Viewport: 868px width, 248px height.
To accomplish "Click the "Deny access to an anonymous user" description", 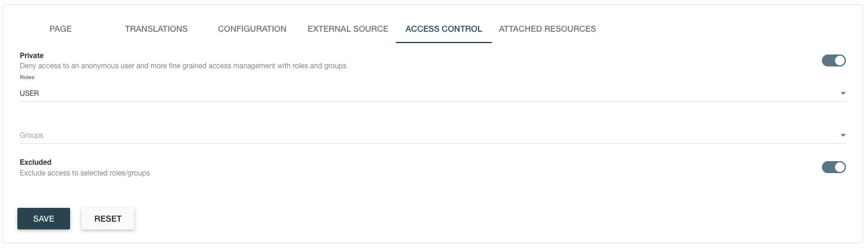I will (183, 66).
